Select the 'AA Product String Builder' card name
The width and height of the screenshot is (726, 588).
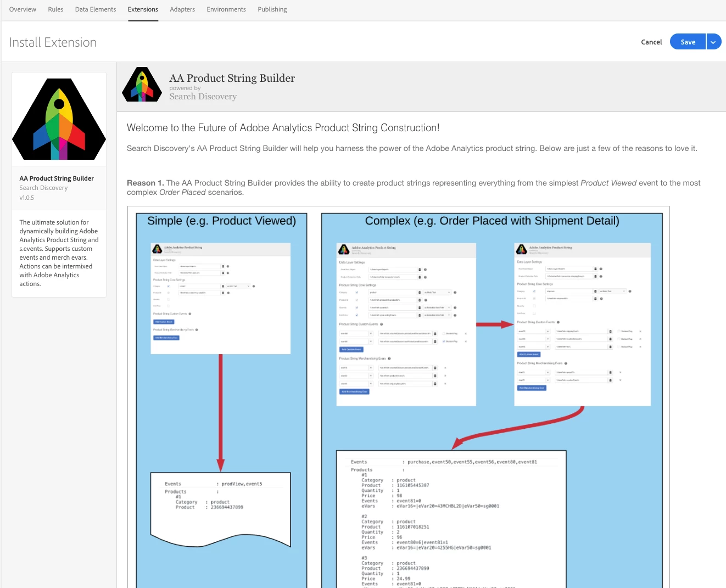pyautogui.click(x=57, y=178)
